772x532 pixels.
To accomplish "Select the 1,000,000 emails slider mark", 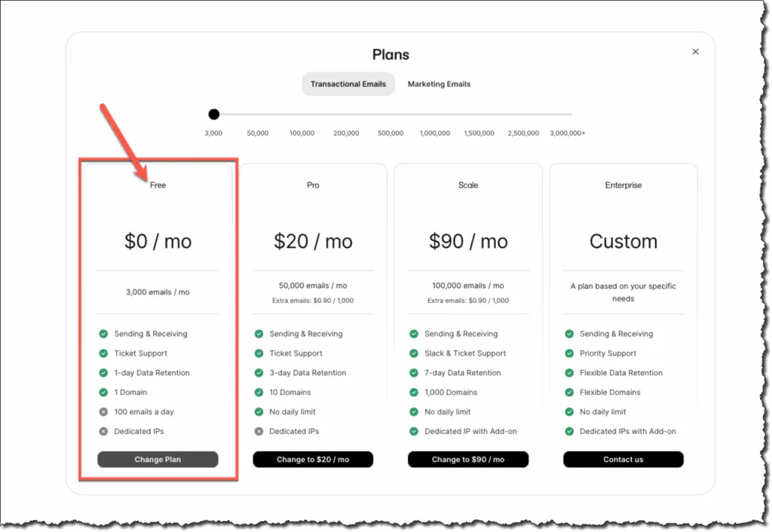I will coord(435,133).
